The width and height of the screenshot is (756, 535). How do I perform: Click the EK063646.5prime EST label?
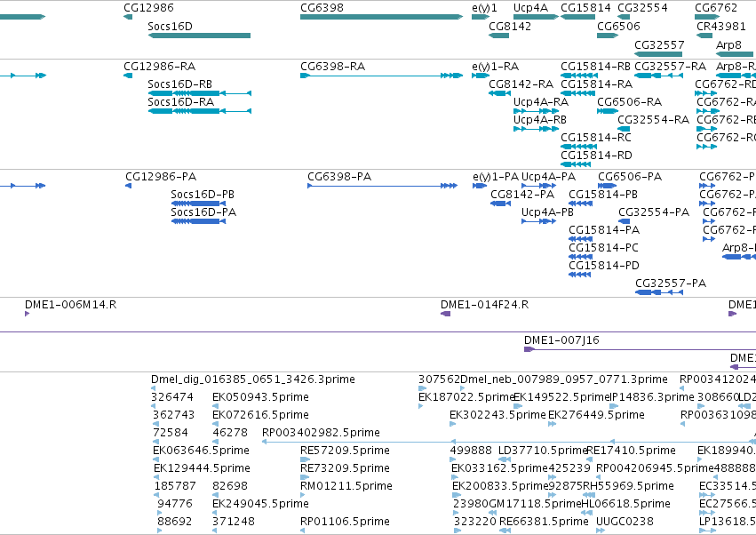click(x=201, y=451)
